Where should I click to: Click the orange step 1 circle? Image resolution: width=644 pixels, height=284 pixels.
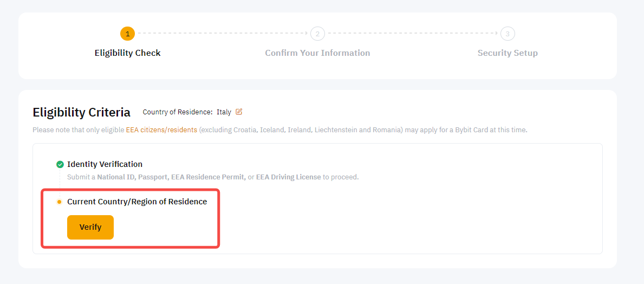[127, 34]
